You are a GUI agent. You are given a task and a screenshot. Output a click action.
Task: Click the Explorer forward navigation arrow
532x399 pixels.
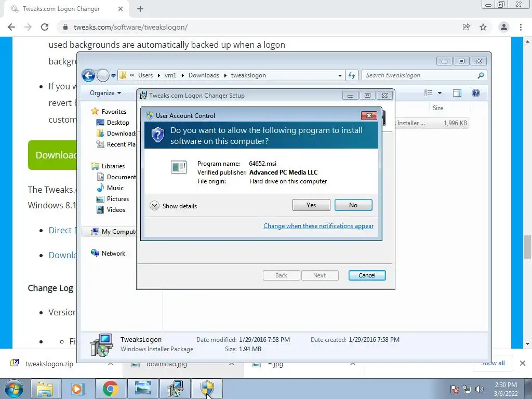tap(103, 75)
